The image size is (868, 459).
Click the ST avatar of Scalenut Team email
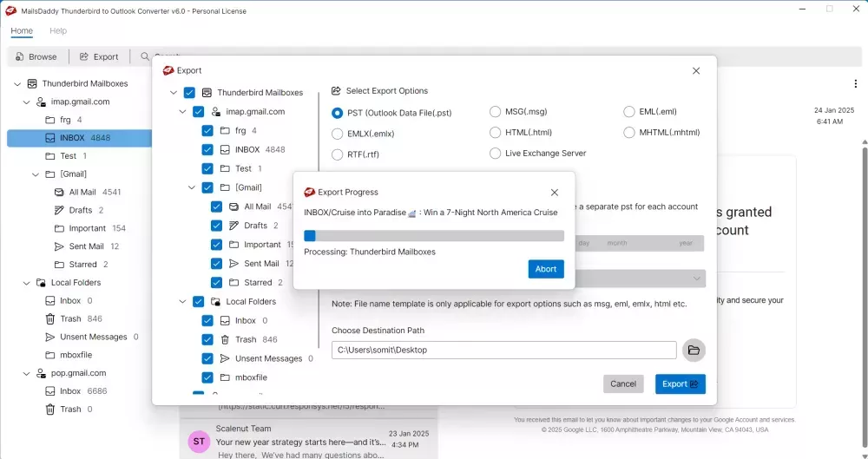pos(200,442)
